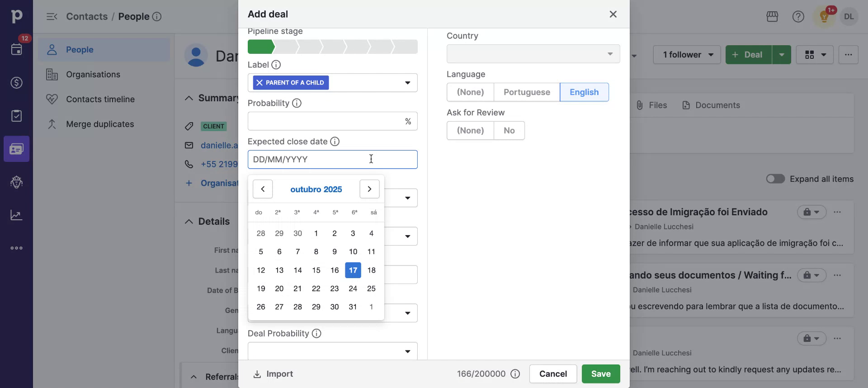This screenshot has width=868, height=388.
Task: Select the first pipeline stage segment
Action: (x=260, y=47)
